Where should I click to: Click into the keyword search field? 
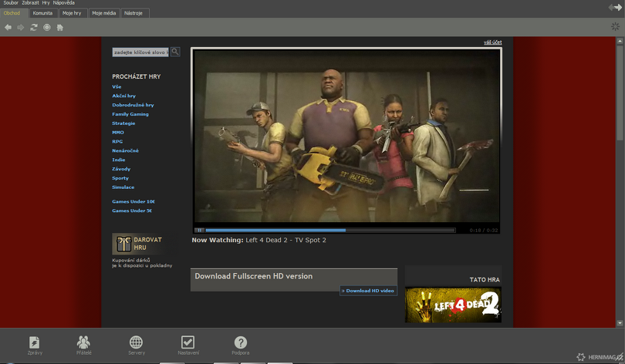pyautogui.click(x=140, y=52)
